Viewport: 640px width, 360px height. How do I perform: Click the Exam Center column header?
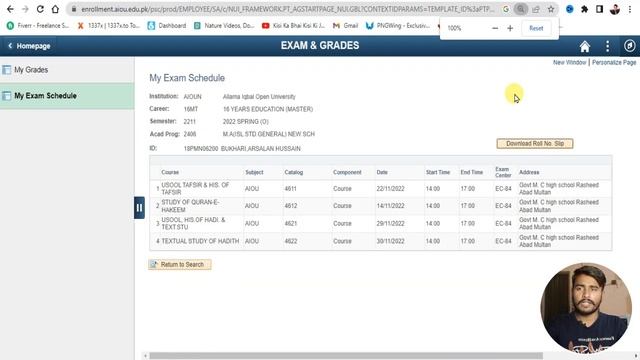pos(503,172)
